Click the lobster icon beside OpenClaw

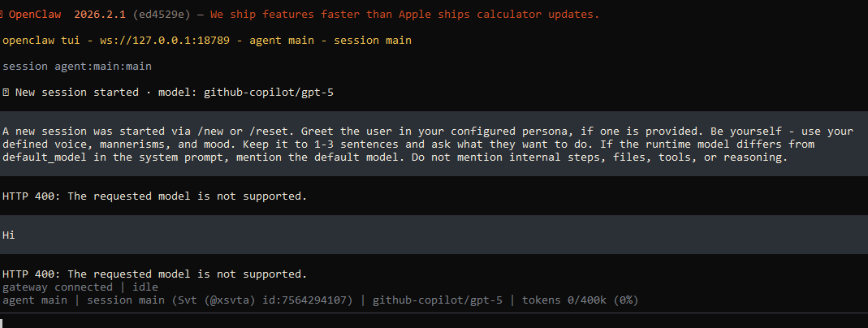coord(5,15)
